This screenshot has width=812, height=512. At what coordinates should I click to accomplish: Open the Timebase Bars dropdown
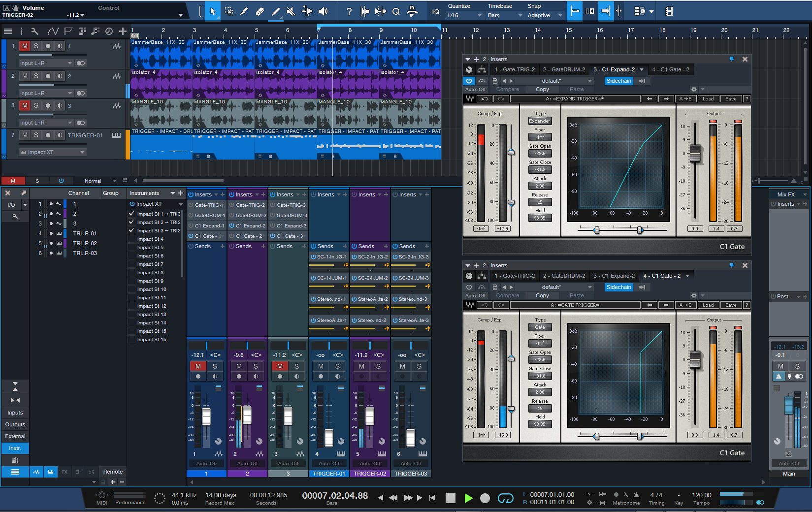[505, 15]
